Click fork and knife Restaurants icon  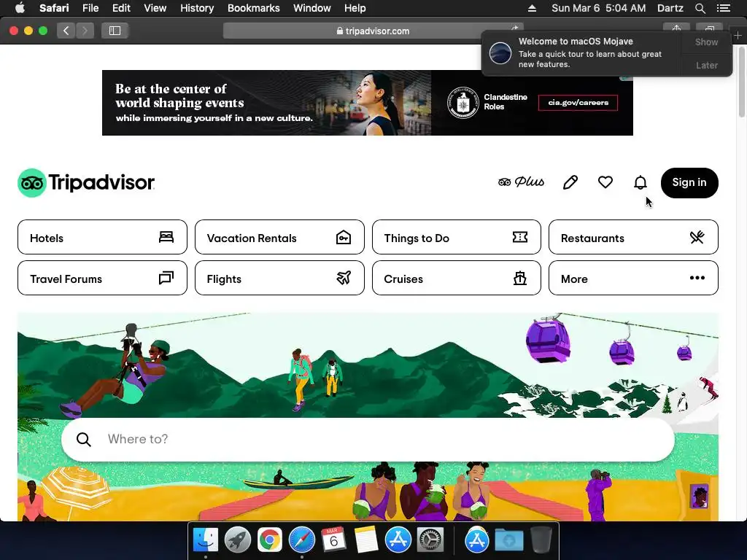pyautogui.click(x=697, y=237)
